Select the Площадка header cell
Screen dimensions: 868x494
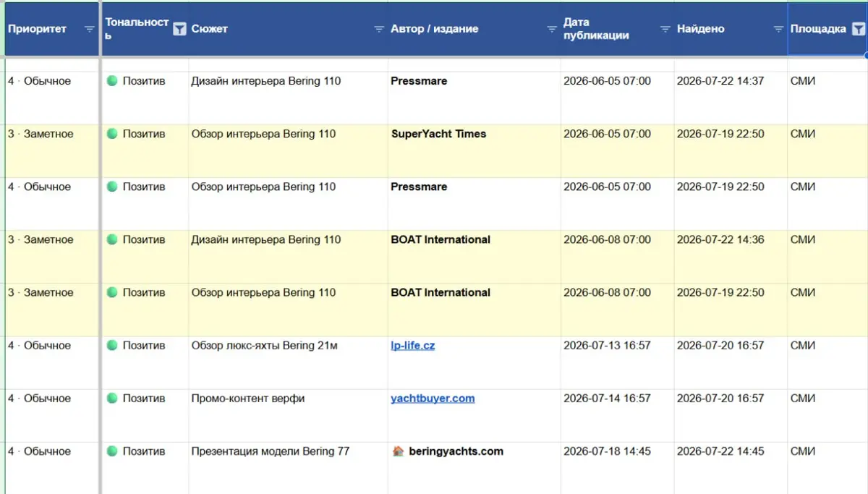[x=827, y=29]
